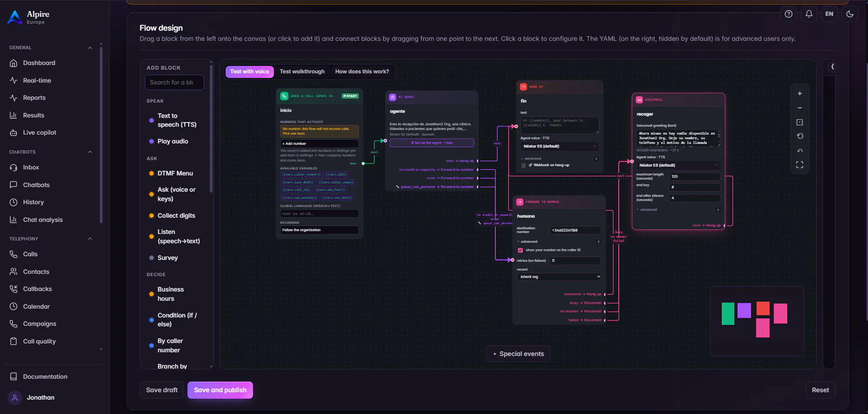Open chatbot History
Screen dimensions: 868x414
(33, 202)
